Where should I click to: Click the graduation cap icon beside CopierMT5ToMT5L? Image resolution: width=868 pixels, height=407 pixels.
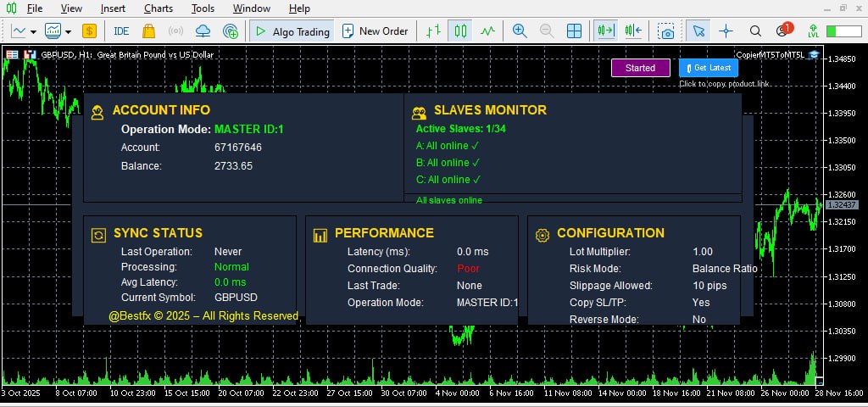click(813, 54)
